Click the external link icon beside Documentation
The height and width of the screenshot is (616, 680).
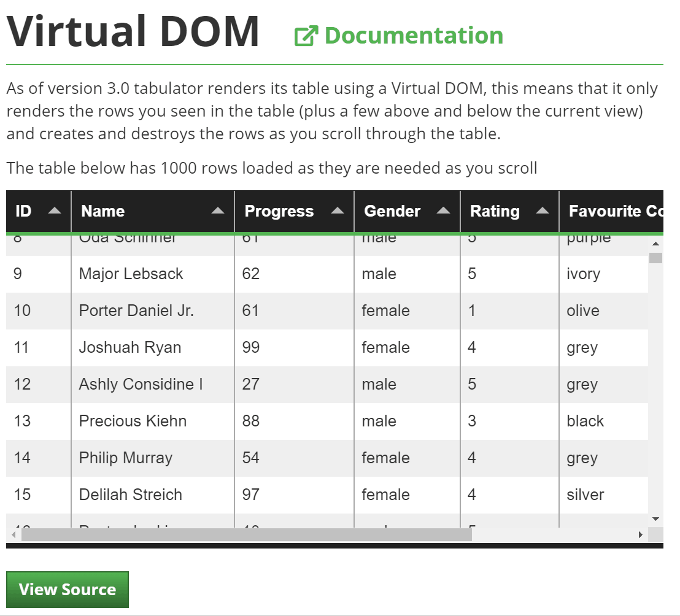pos(306,36)
